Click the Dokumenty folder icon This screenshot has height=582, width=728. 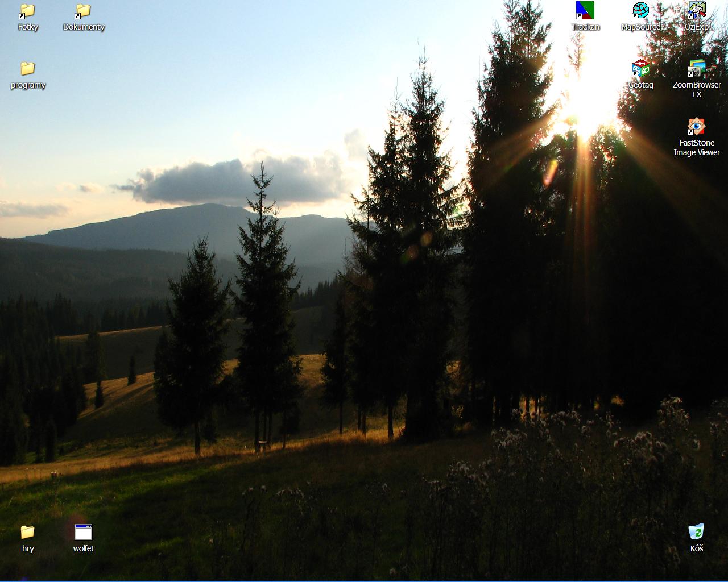(83, 11)
